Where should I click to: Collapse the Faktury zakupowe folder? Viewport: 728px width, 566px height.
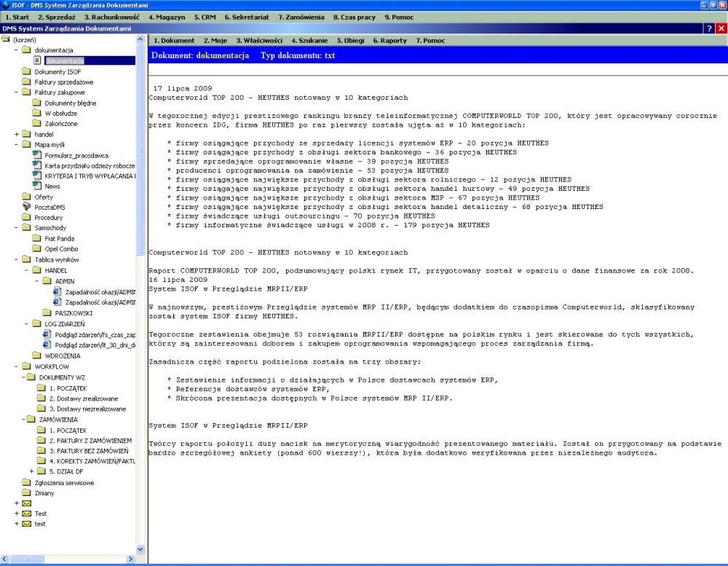(x=17, y=92)
